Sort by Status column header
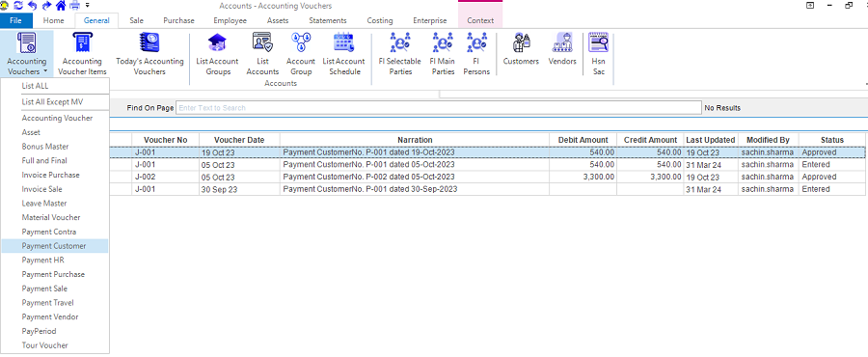The width and height of the screenshot is (868, 357). tap(832, 140)
